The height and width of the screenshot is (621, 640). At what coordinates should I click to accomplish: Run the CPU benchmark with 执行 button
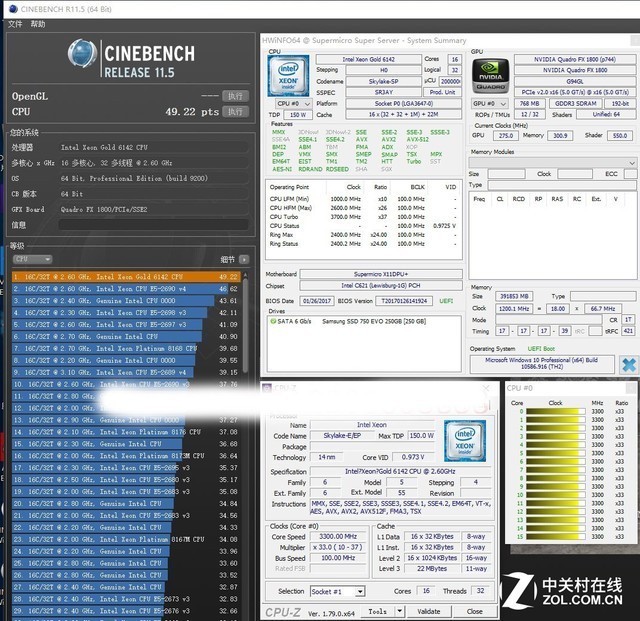point(234,112)
